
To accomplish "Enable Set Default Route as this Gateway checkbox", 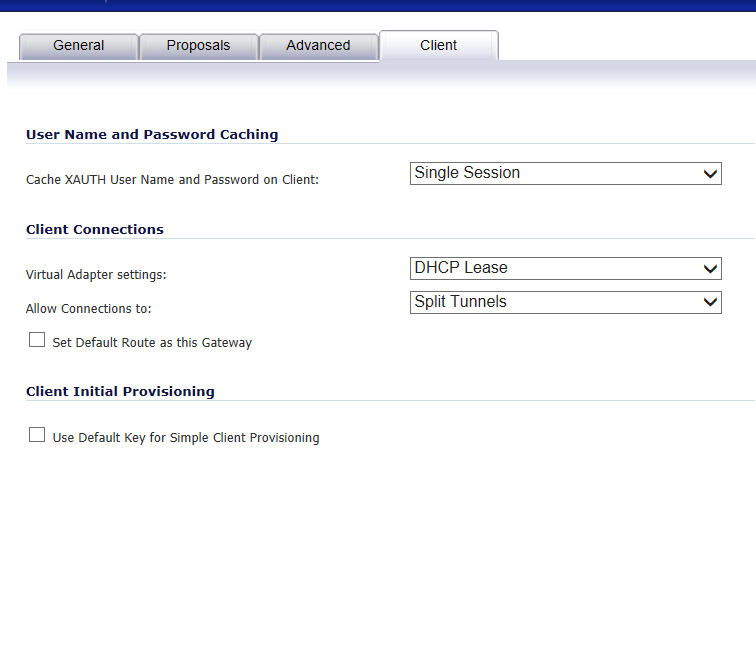I will click(x=37, y=340).
